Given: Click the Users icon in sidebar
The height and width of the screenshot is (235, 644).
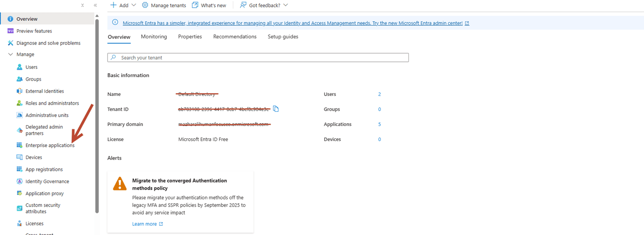Looking at the screenshot, I should coord(19,67).
